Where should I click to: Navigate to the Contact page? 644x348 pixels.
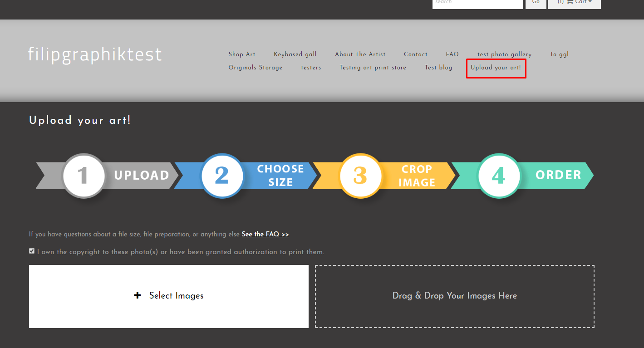pos(415,54)
